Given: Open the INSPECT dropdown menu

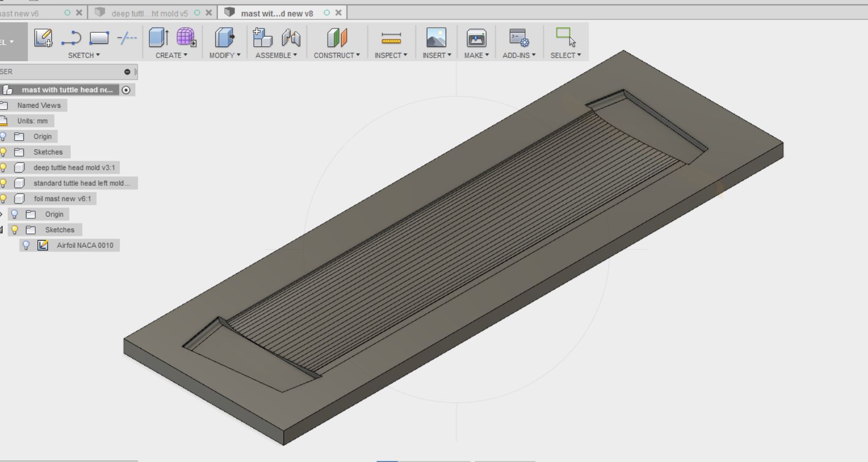Looking at the screenshot, I should (391, 55).
